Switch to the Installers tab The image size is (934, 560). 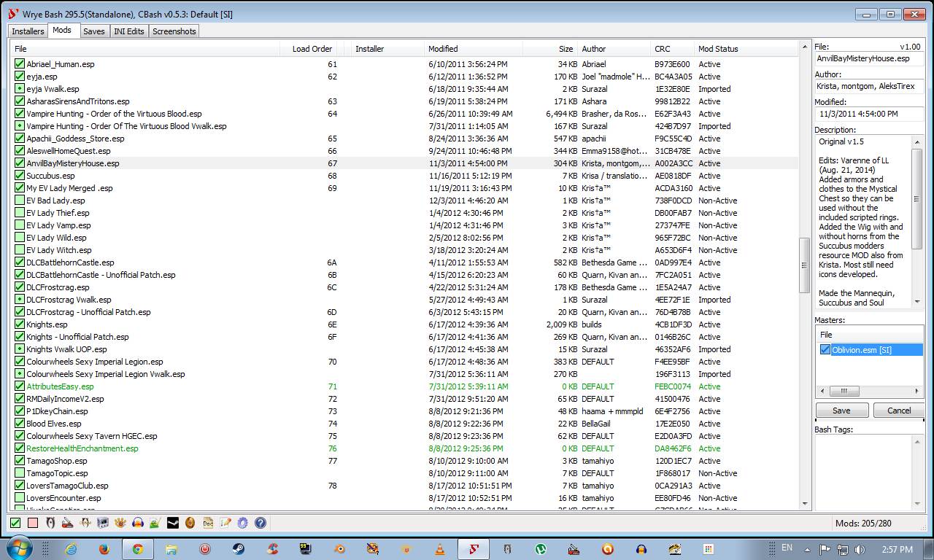(x=28, y=31)
